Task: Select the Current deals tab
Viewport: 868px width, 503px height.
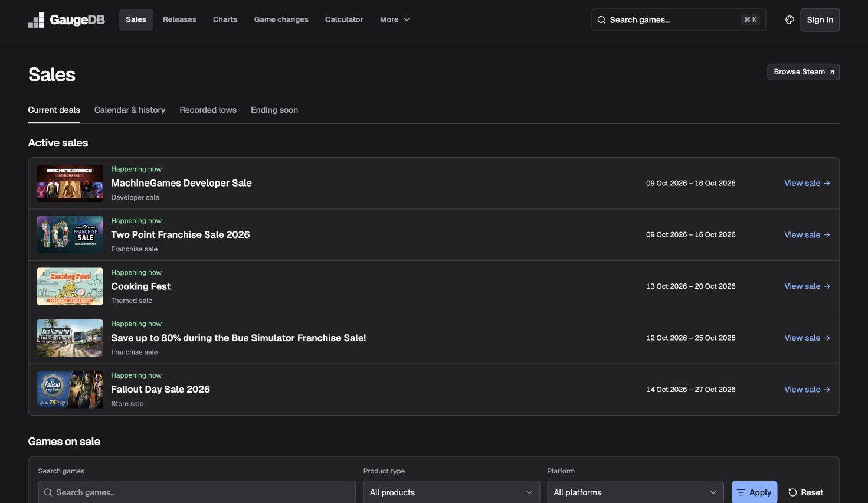Action: 54,110
